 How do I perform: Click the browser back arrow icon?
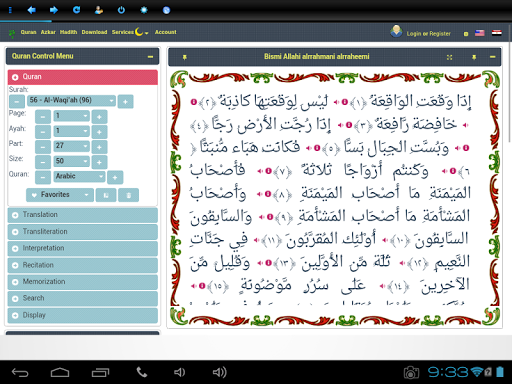click(31, 10)
